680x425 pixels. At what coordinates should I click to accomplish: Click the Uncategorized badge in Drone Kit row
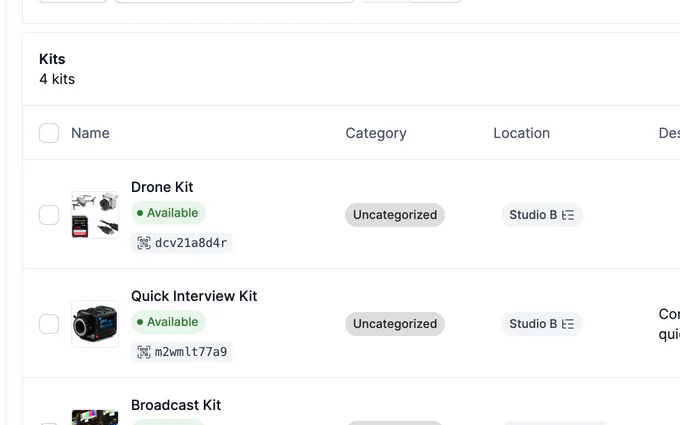[x=395, y=215]
